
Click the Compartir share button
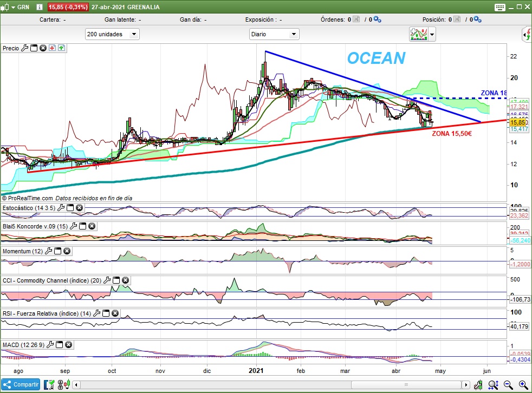21,384
